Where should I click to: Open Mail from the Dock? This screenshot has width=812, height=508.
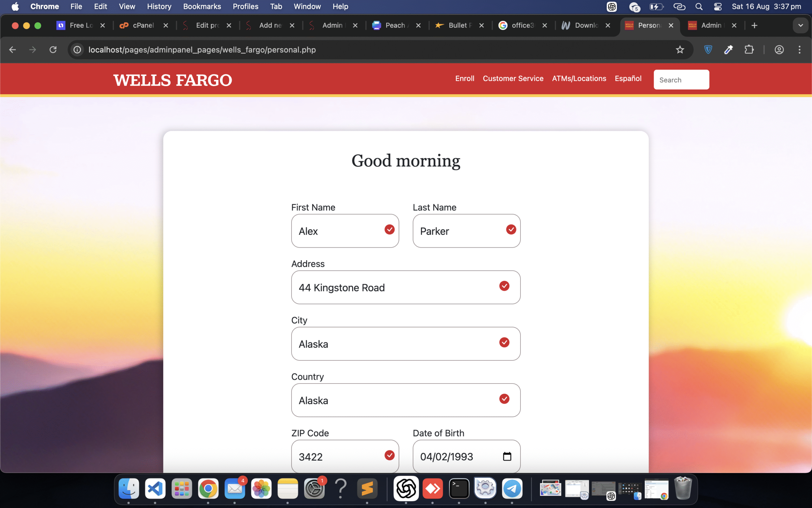point(235,488)
